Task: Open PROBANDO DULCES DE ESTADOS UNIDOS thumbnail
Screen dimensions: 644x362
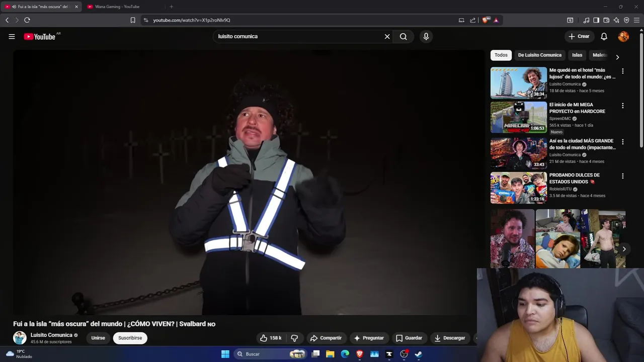Action: 519,188
